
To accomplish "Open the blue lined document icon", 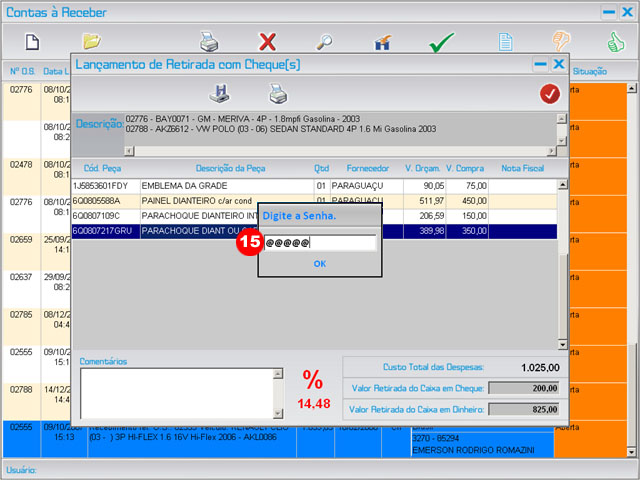I will tap(505, 42).
